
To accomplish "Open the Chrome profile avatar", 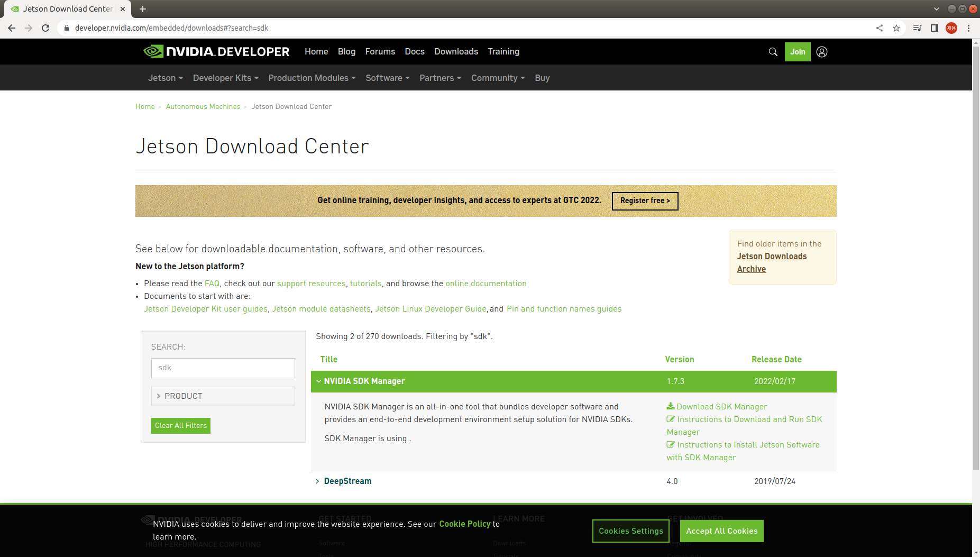I will (951, 28).
